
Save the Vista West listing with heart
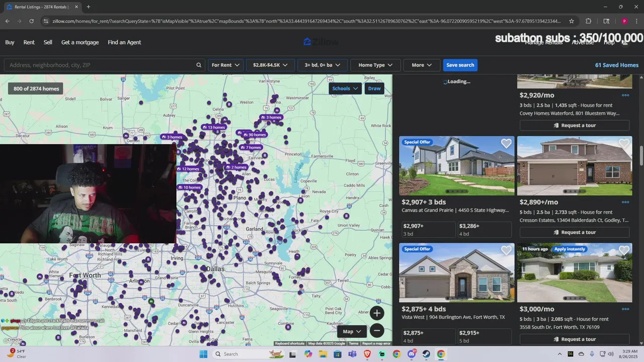coord(506,250)
